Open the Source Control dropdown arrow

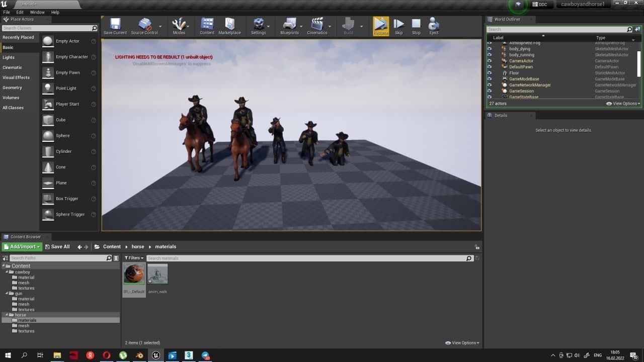pos(160,26)
